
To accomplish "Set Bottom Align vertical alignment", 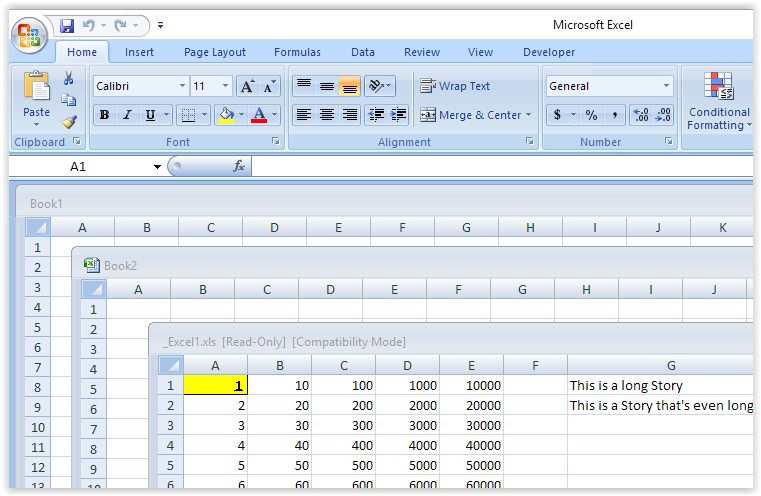I will (349, 86).
